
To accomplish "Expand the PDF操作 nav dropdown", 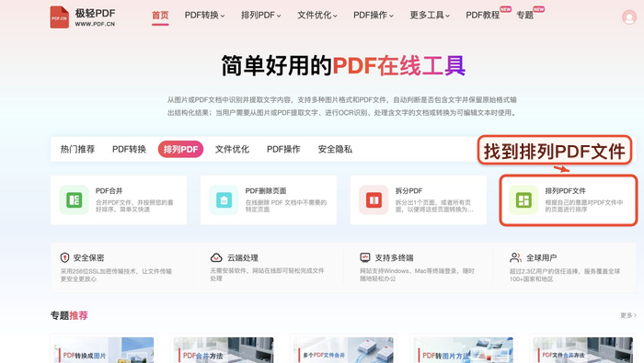I will coord(374,16).
